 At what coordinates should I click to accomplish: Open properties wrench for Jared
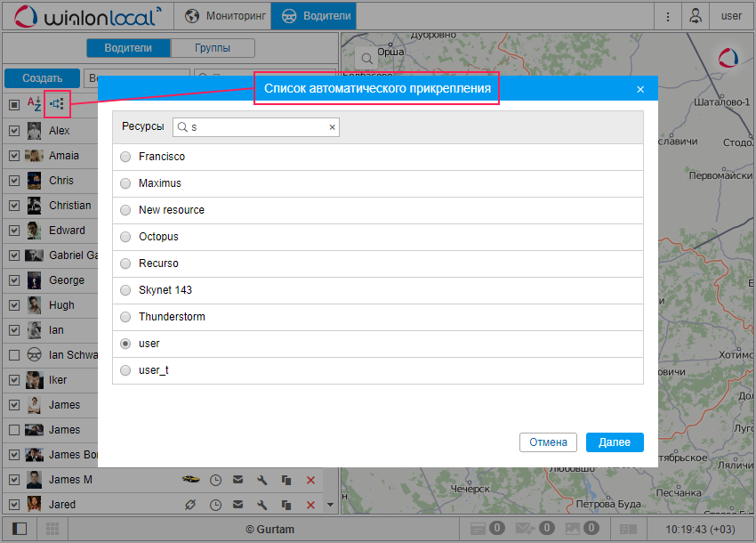tap(261, 505)
